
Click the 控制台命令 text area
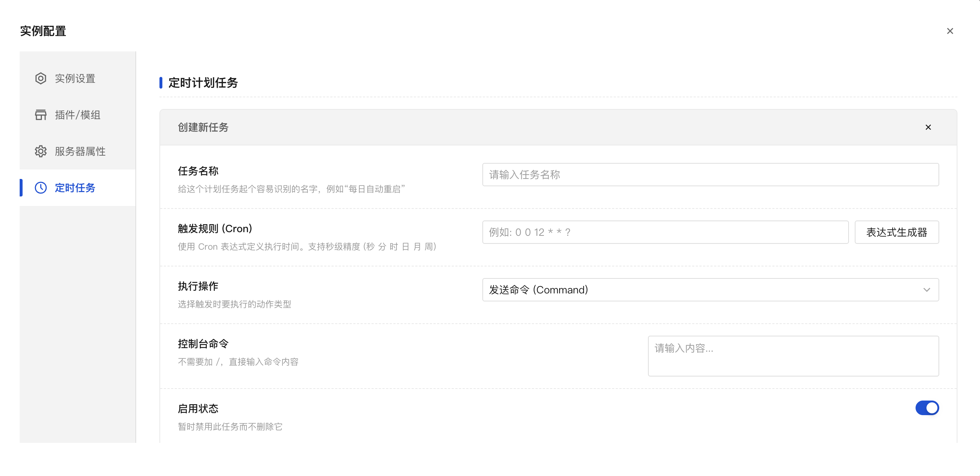pos(793,356)
